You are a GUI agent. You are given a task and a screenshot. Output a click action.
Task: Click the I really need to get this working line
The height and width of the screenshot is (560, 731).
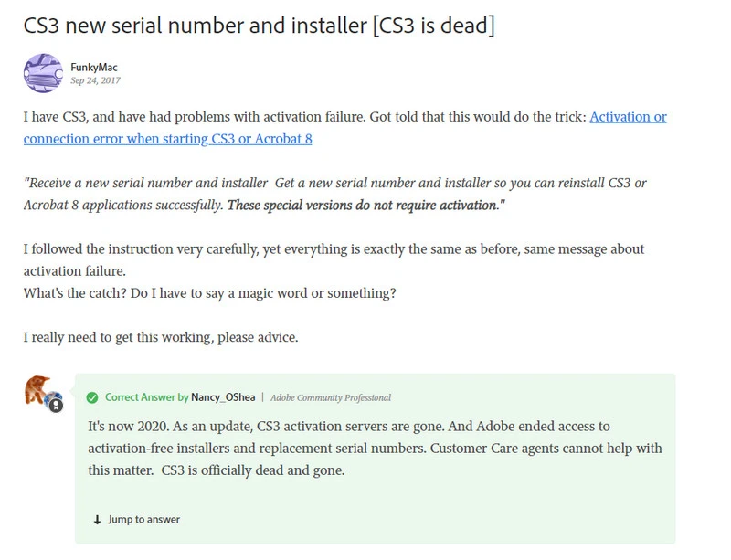(x=161, y=337)
